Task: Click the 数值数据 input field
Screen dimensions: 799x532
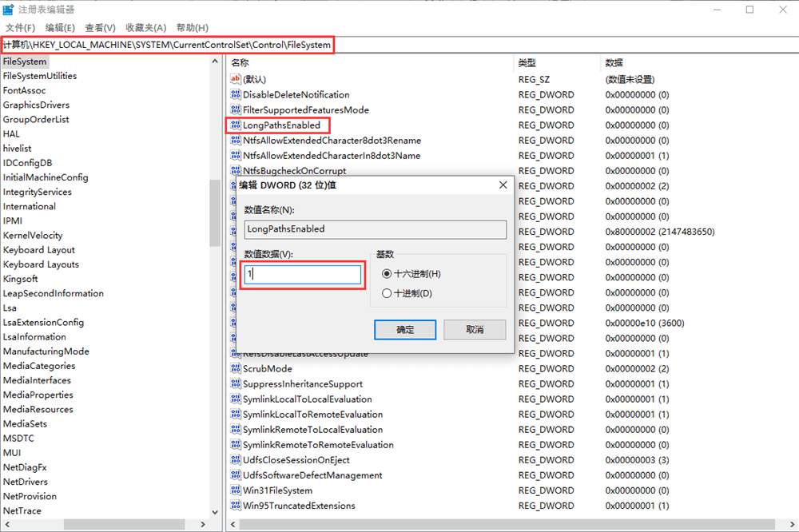Action: (x=302, y=274)
